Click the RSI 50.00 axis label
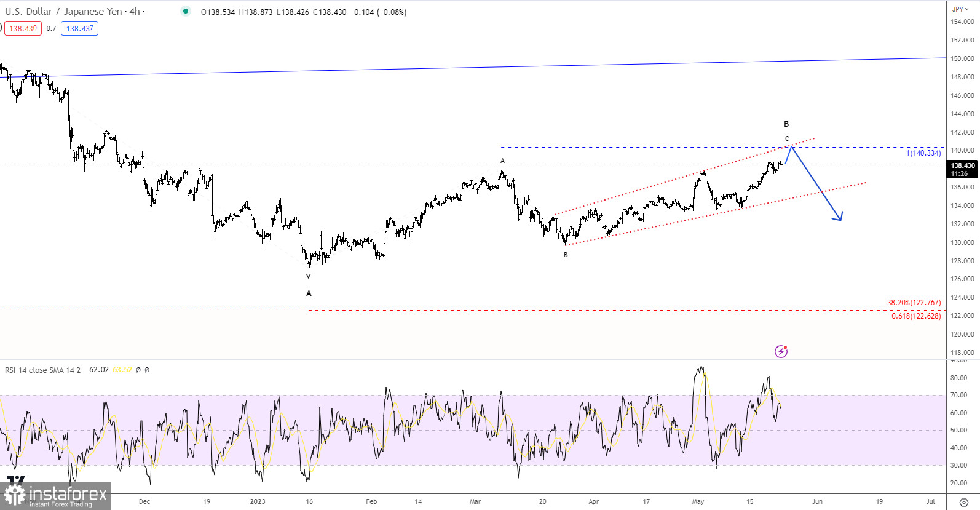 (958, 430)
